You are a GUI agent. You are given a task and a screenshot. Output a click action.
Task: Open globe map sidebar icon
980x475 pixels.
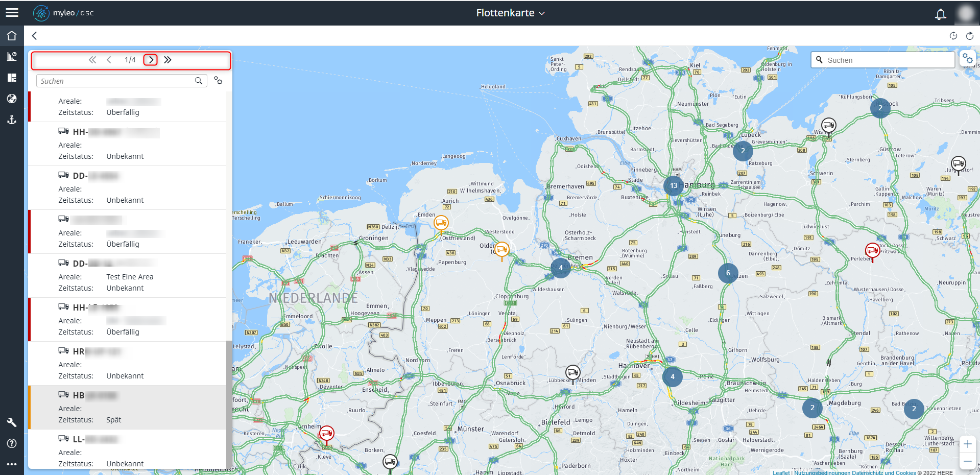(x=12, y=99)
